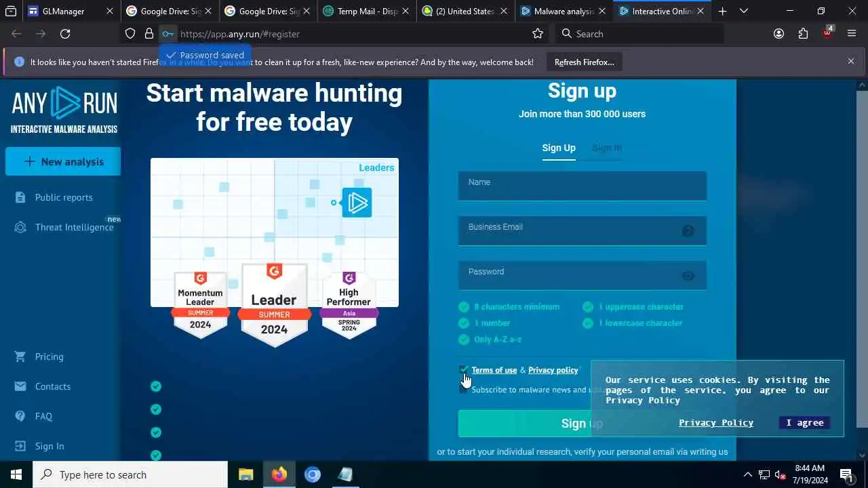Open Privacy Policy link in cookie notice
Viewport: 868px width, 488px height.
coord(716,422)
